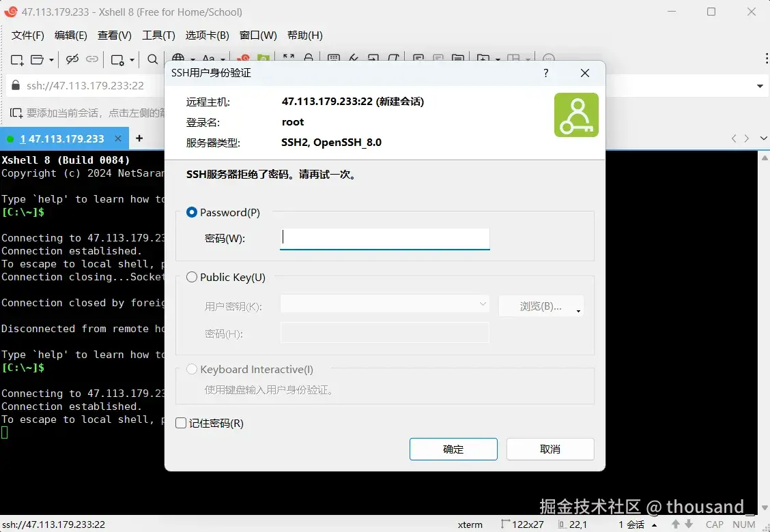The height and width of the screenshot is (532, 770).
Task: Select the Public Key(U) radio button
Action: [x=192, y=277]
